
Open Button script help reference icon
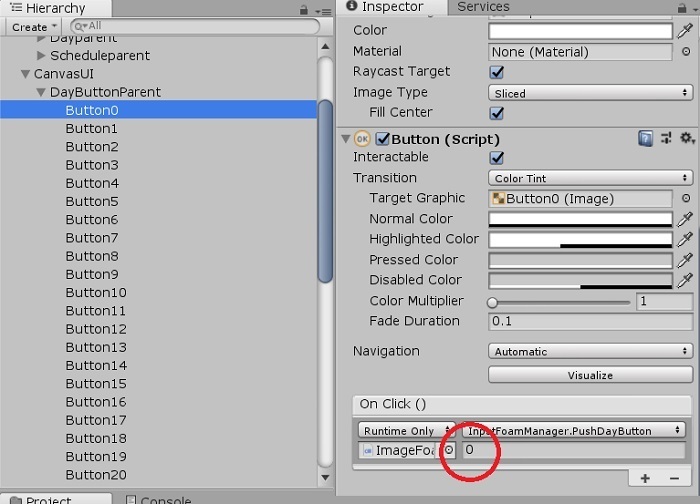[645, 138]
